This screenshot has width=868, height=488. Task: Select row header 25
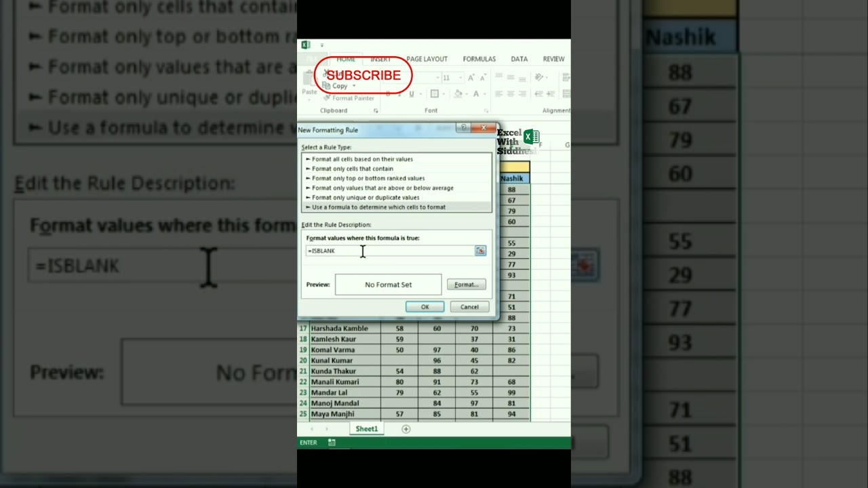click(x=303, y=413)
